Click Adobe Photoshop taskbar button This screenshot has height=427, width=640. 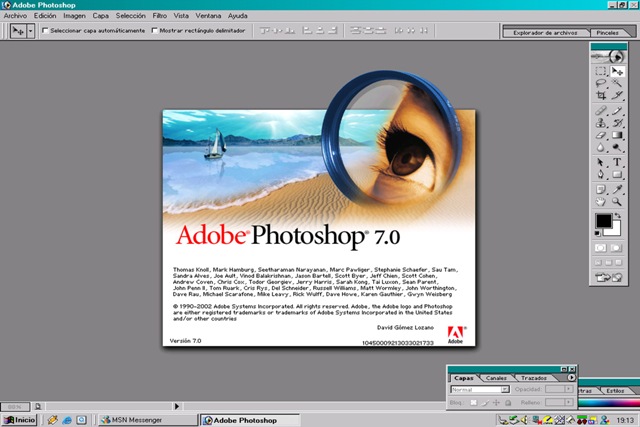[x=250, y=420]
